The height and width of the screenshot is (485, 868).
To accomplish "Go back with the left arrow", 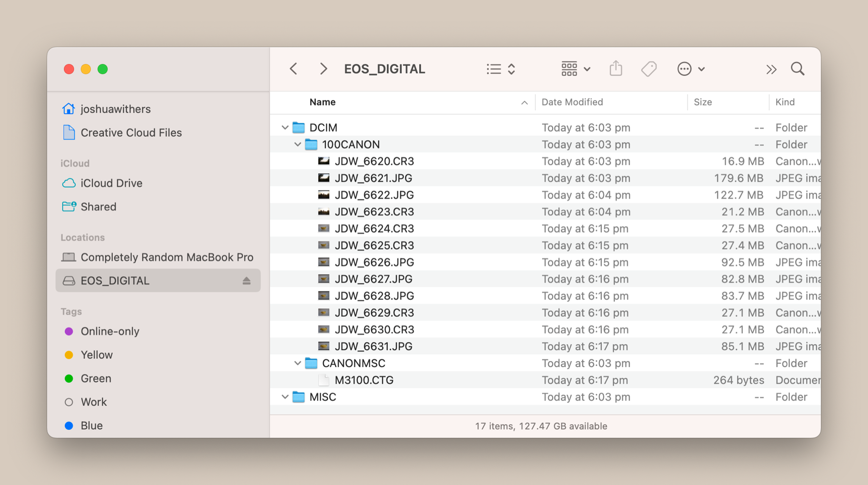I will click(293, 69).
